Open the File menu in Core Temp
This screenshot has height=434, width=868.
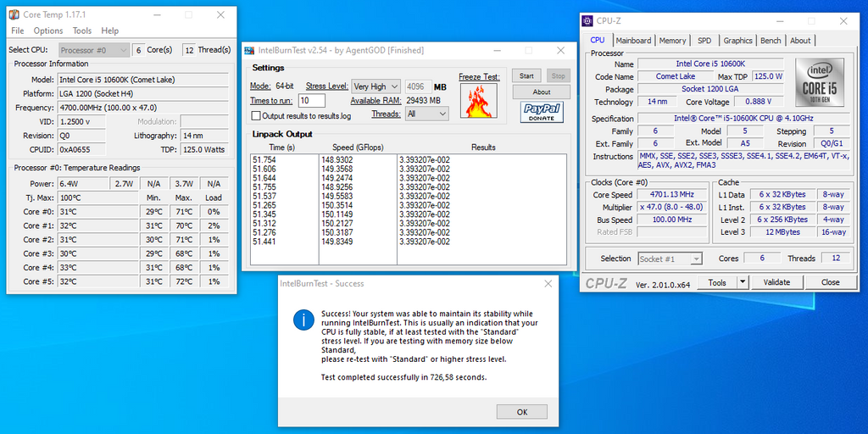click(x=18, y=31)
